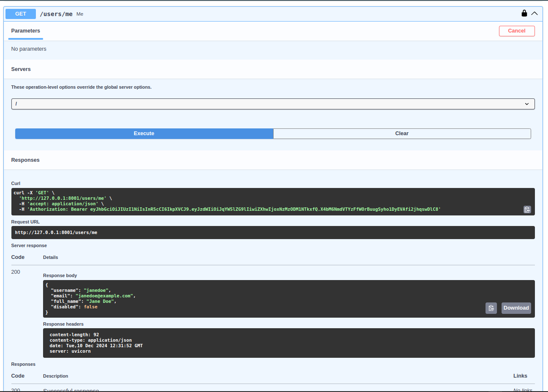
Task: Click the Response headers label
Action: 63,324
